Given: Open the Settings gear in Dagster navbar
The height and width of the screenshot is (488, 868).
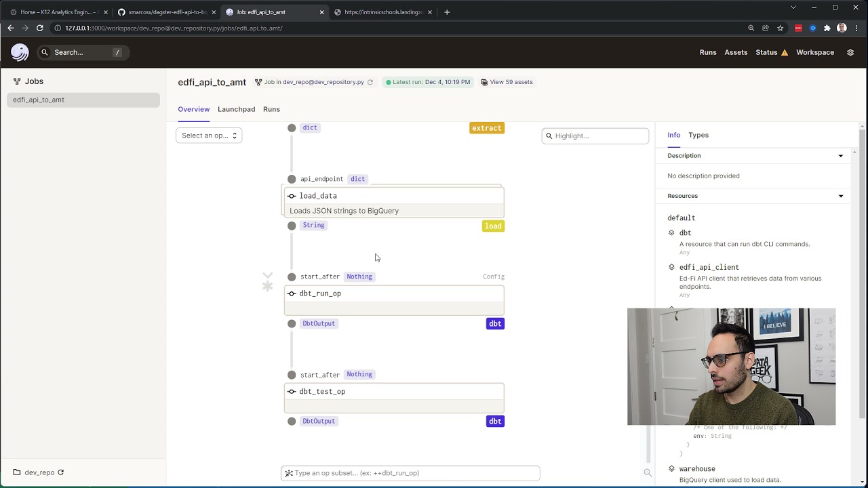Looking at the screenshot, I should click(850, 52).
